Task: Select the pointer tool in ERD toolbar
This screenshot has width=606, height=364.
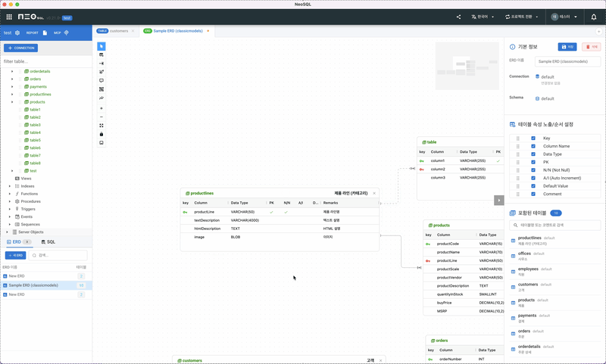Action: pos(102,47)
